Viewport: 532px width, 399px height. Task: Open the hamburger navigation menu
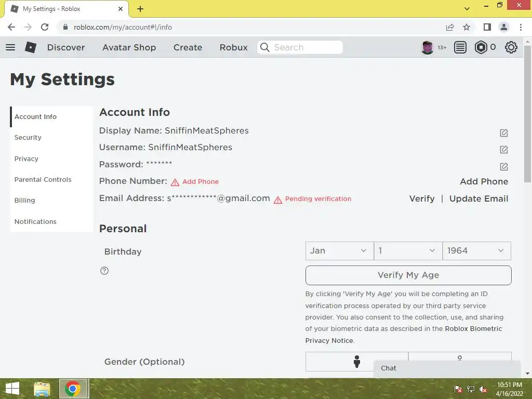tap(10, 47)
